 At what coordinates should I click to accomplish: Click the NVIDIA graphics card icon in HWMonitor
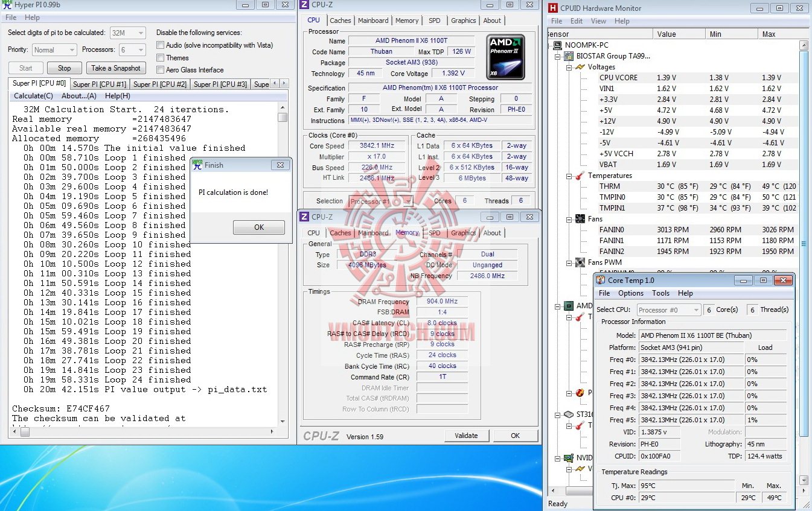click(567, 458)
